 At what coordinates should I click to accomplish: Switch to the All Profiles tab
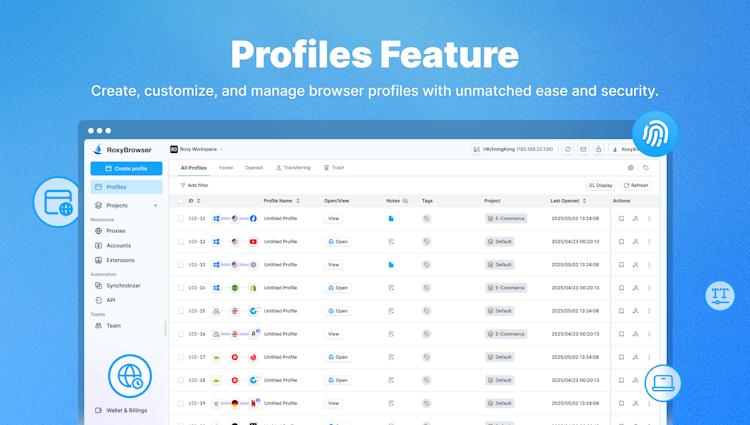pos(194,168)
